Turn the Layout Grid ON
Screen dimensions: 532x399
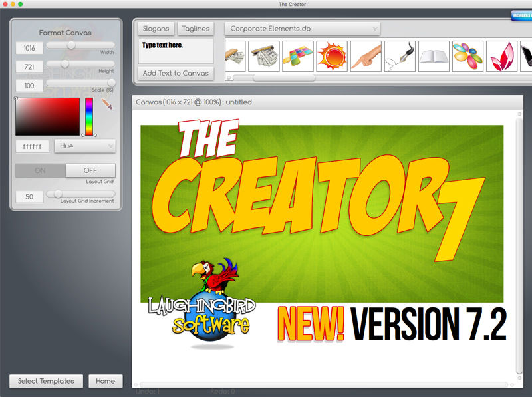pos(41,170)
